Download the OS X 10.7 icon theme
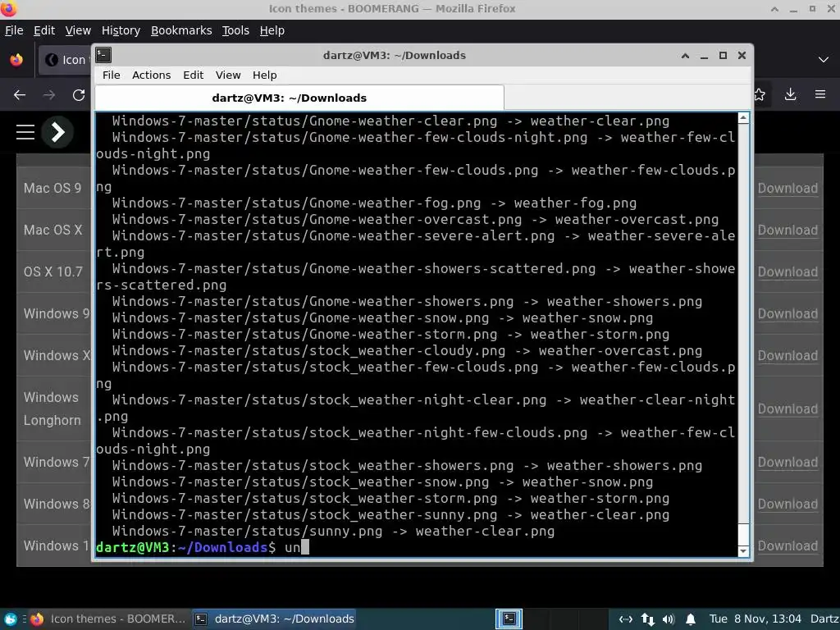This screenshot has height=630, width=840. tap(787, 272)
